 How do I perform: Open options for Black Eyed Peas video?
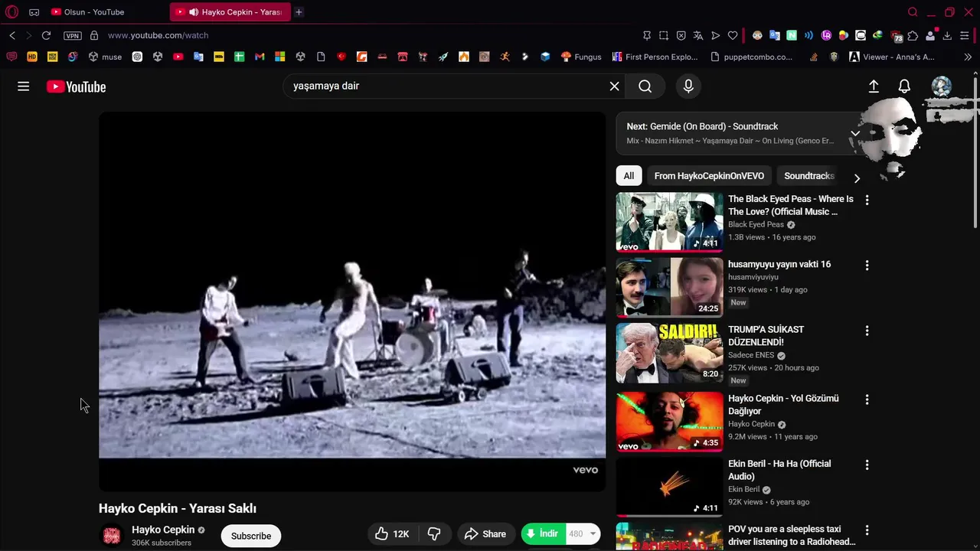coord(867,200)
